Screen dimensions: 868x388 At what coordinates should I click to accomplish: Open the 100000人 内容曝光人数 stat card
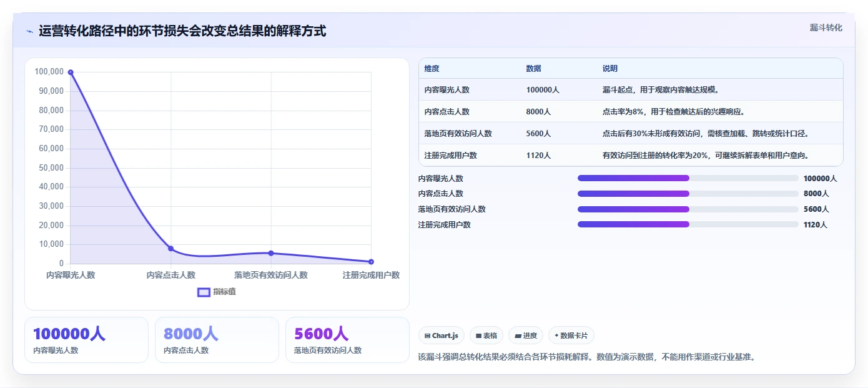coord(86,340)
